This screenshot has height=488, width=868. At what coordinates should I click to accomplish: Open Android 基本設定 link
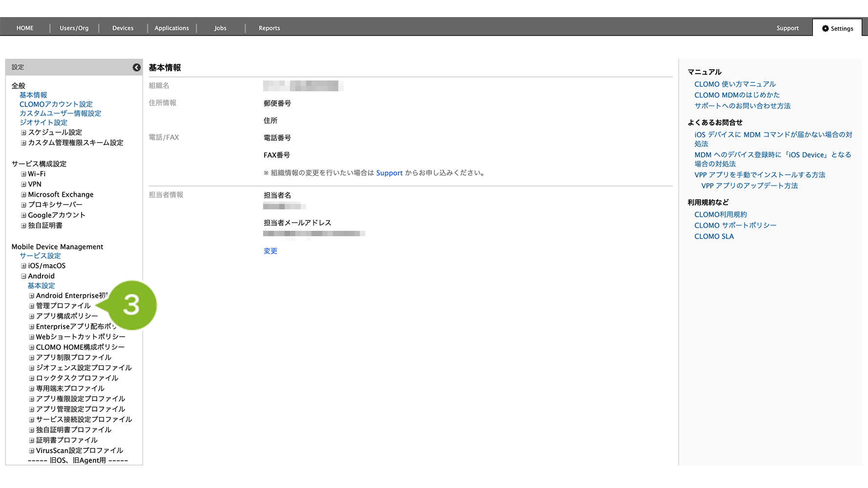pos(41,286)
